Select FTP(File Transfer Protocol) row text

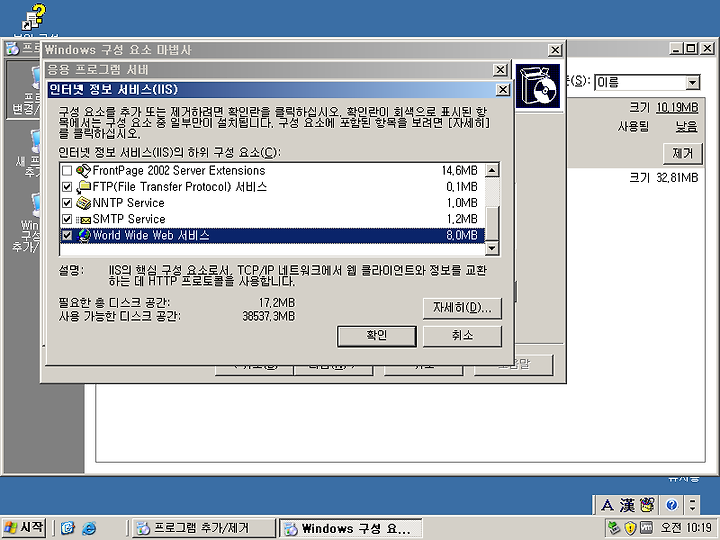coord(180,187)
